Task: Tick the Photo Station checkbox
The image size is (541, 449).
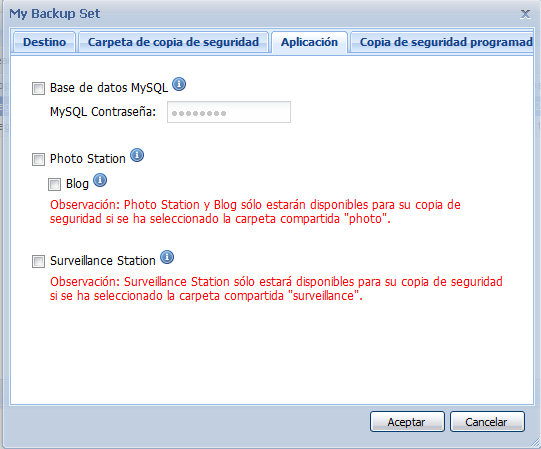Action: click(x=38, y=159)
